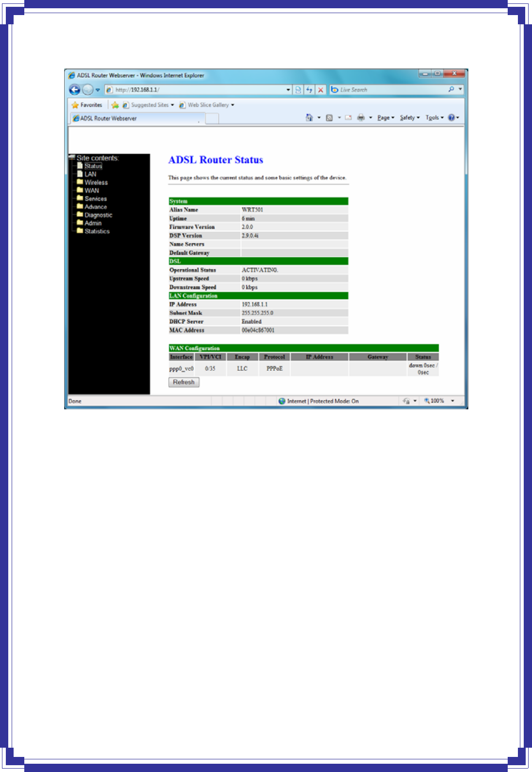Click the Print icon in command bar
The height and width of the screenshot is (772, 532).
(x=361, y=118)
